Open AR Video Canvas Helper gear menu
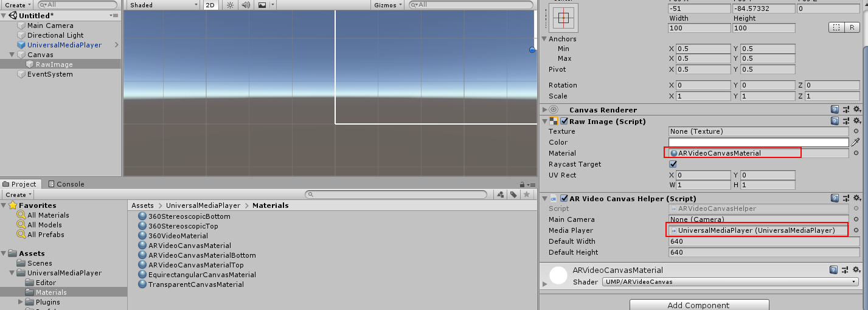 coord(857,198)
